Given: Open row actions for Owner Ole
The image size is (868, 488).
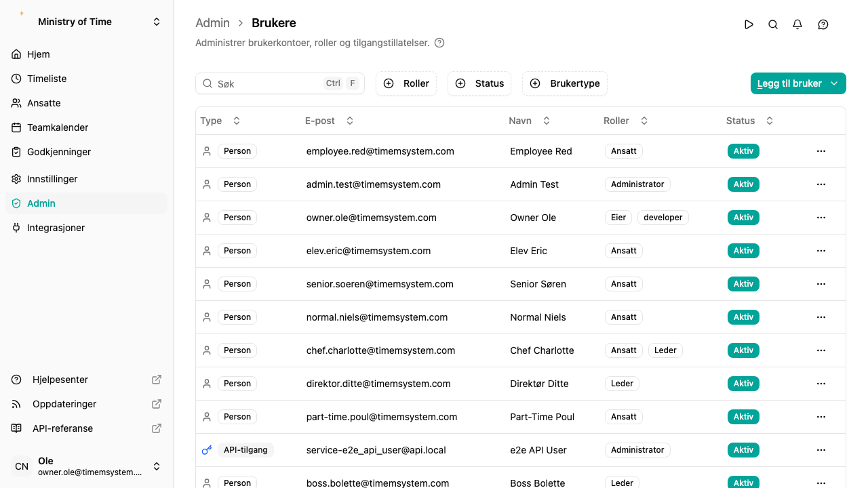Looking at the screenshot, I should click(821, 218).
